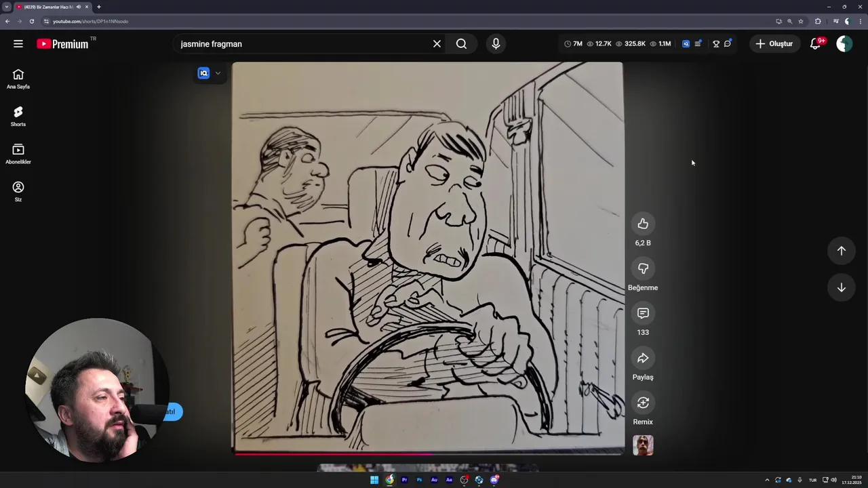Expand the IQ dropdown beside video

(218, 73)
